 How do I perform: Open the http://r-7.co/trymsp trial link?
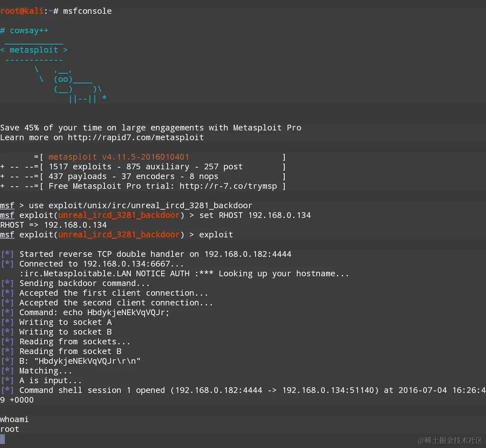click(x=228, y=186)
